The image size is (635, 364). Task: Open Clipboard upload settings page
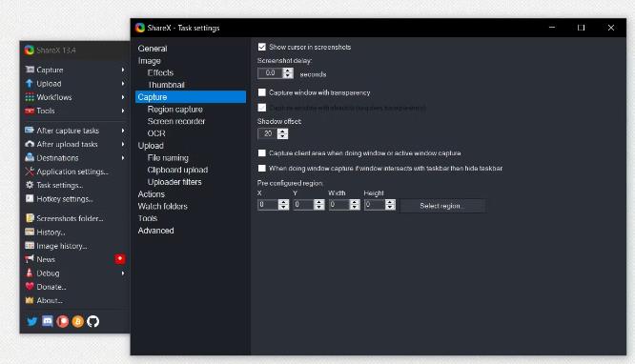click(x=177, y=170)
